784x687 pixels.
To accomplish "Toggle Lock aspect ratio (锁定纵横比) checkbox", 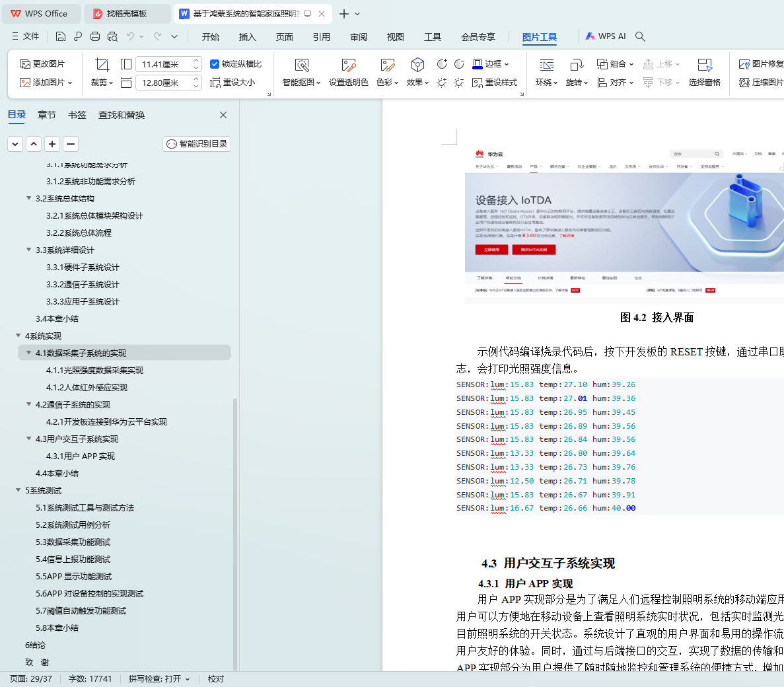I will coord(215,64).
